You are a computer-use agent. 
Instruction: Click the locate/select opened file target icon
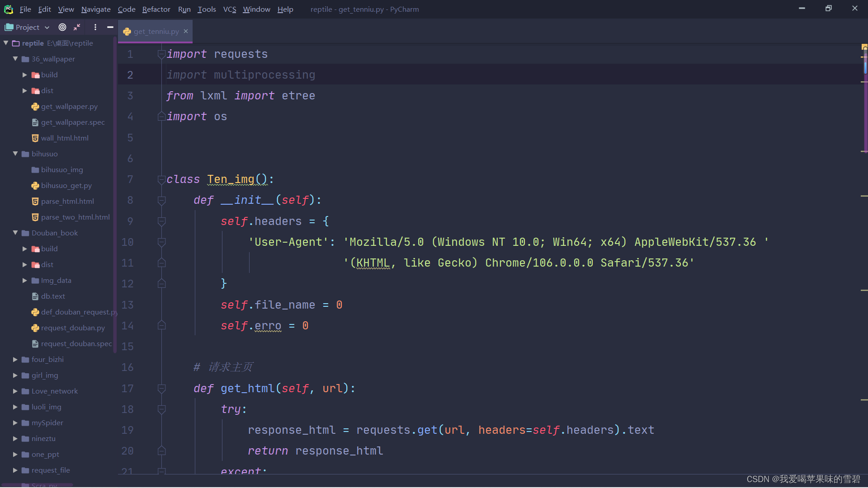(x=62, y=27)
